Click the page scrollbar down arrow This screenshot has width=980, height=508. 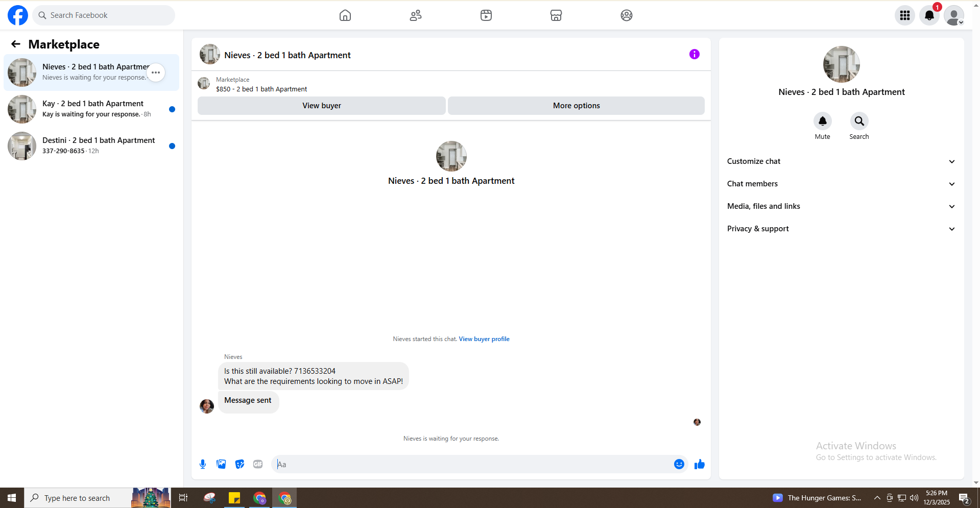coord(976,482)
